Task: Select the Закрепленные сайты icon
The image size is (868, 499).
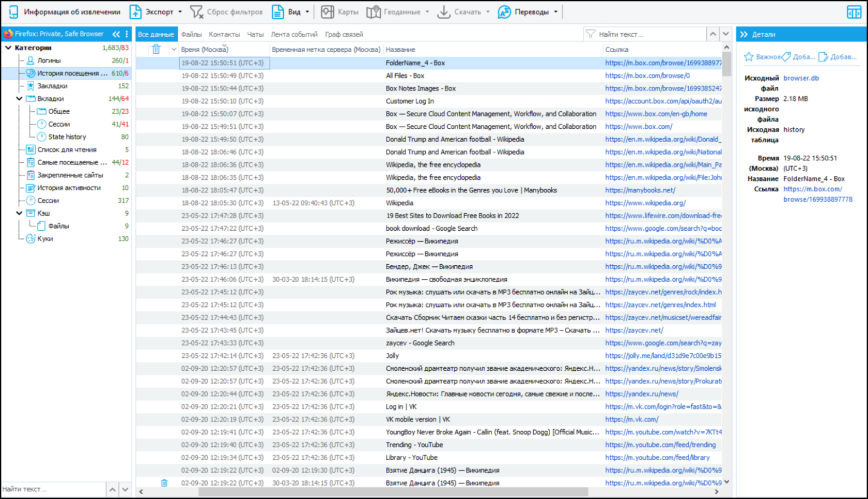Action: tap(30, 175)
